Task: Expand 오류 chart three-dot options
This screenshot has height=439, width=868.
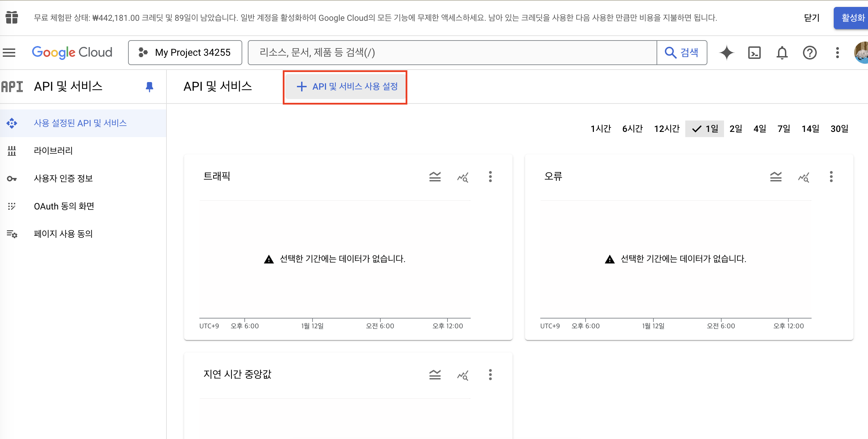Action: [x=831, y=177]
